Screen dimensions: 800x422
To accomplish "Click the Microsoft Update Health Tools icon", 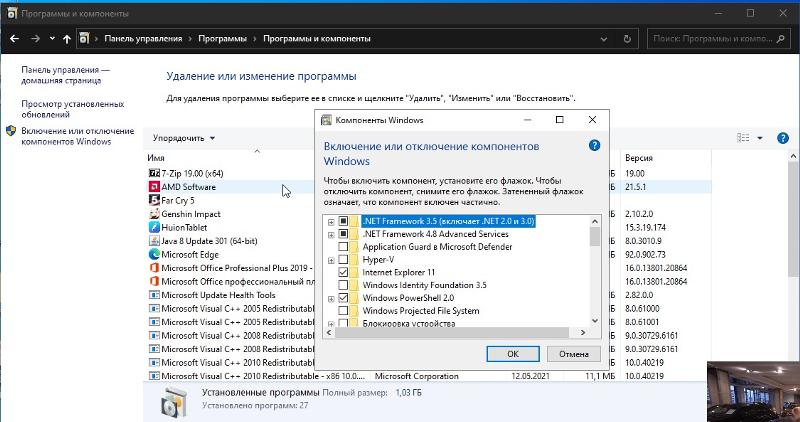I will [154, 295].
